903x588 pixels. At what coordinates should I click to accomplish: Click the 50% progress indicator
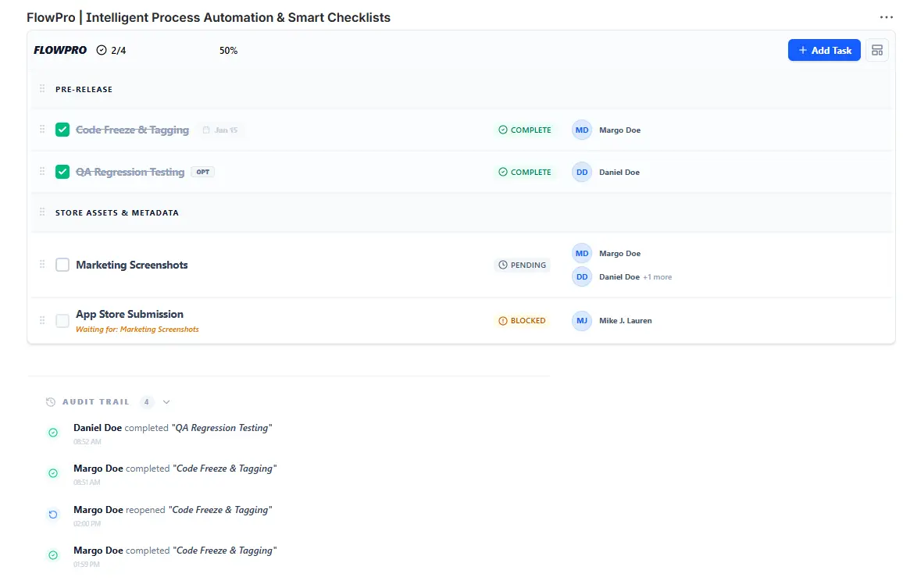pos(228,51)
